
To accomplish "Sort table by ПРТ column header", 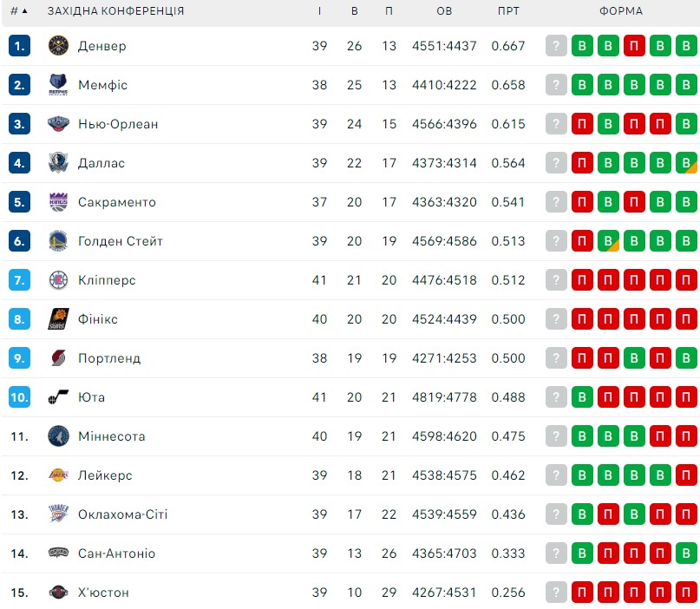I will [x=508, y=11].
